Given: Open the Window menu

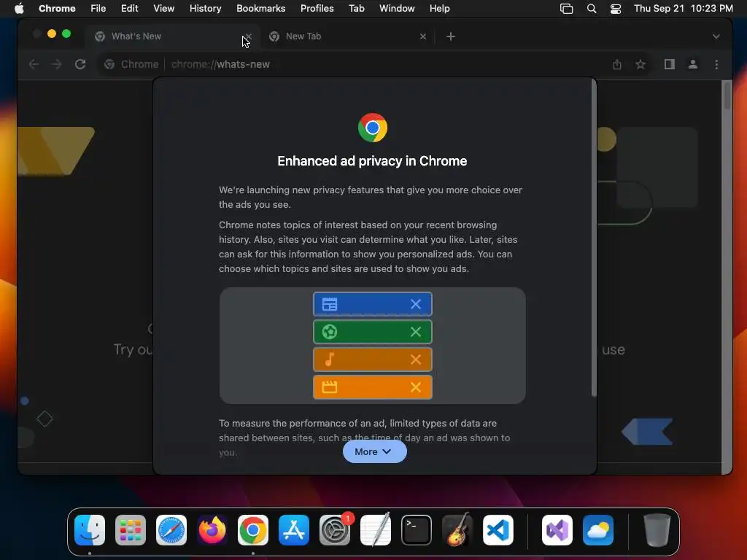Looking at the screenshot, I should tap(397, 9).
